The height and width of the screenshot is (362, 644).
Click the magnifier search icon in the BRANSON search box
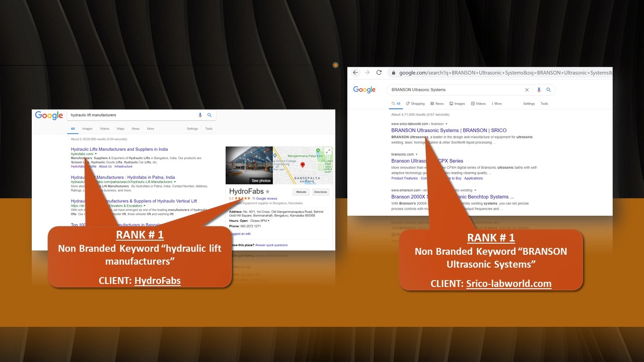click(548, 90)
